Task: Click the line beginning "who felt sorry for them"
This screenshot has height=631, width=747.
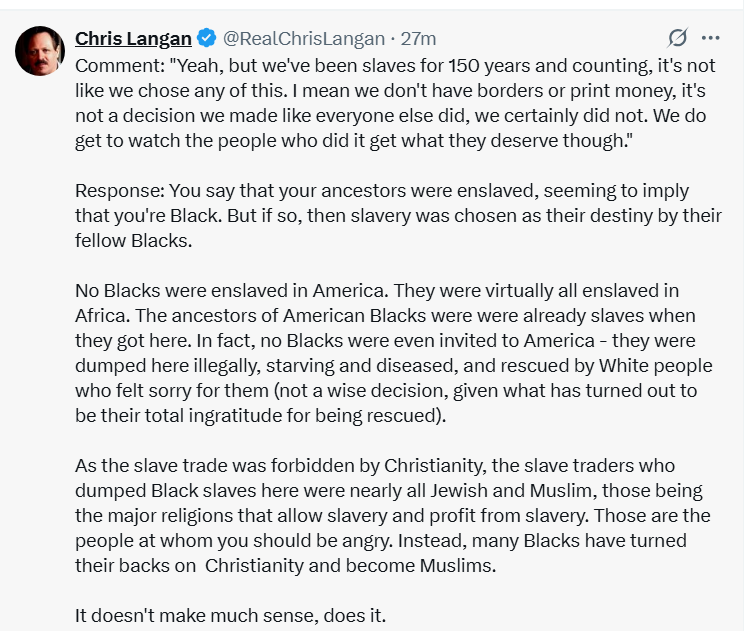Action: [386, 391]
